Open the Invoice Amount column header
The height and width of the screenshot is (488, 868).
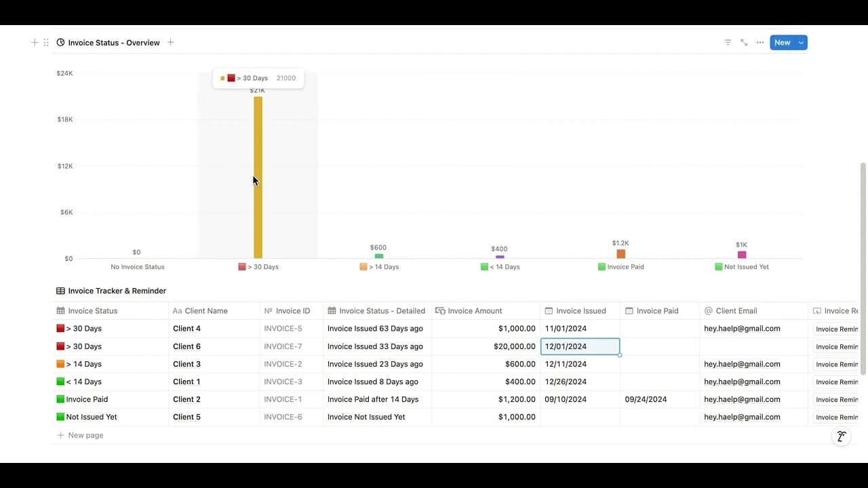[486, 311]
